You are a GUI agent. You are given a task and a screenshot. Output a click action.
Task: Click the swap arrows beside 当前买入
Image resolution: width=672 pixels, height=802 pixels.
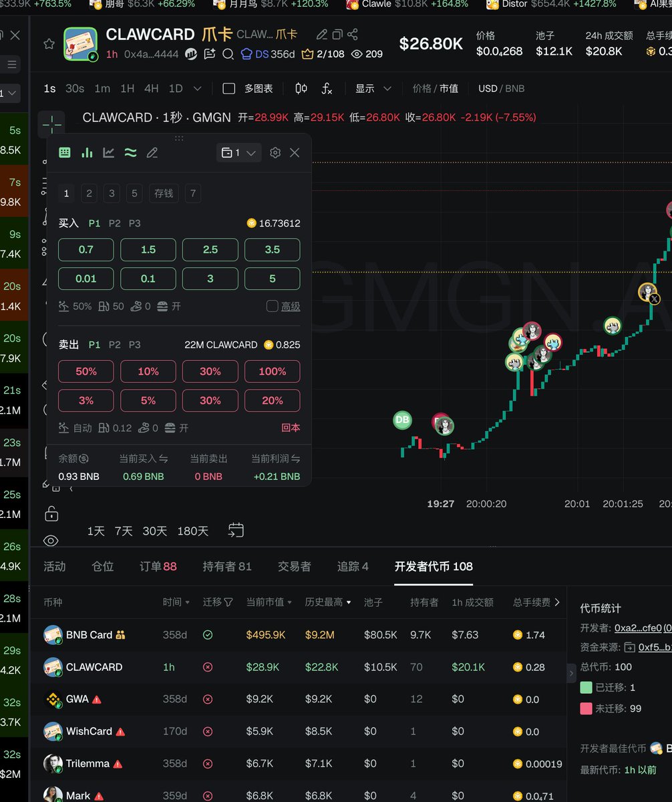point(164,459)
